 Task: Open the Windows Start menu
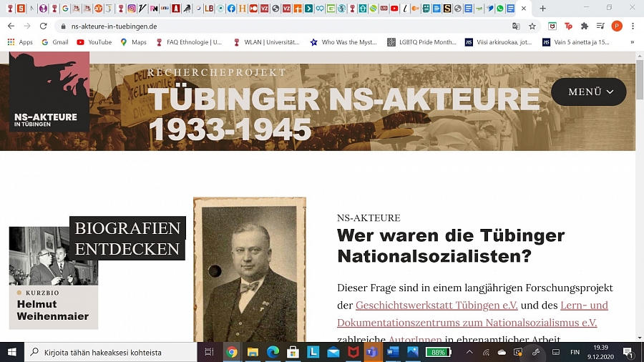(12, 352)
